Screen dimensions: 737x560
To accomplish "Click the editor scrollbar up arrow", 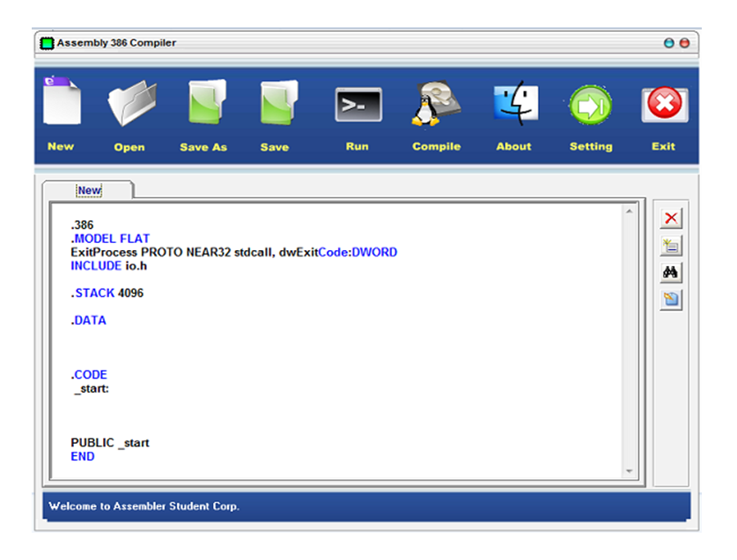I will coord(629,211).
